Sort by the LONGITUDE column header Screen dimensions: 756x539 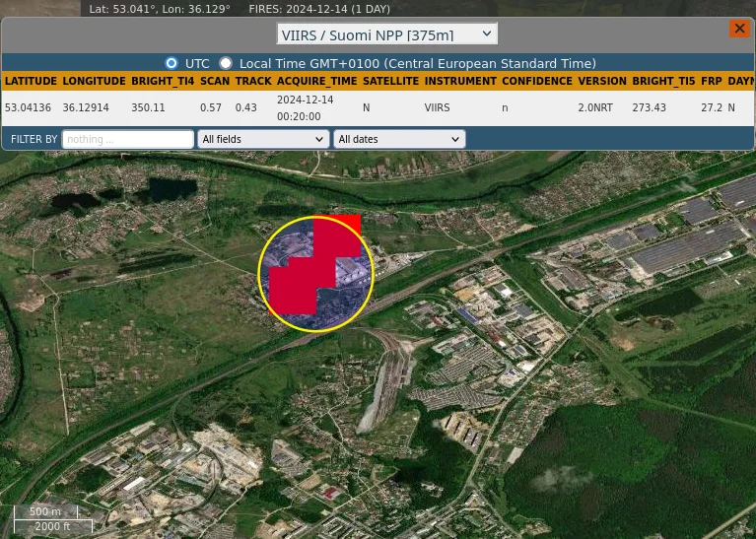click(x=94, y=82)
